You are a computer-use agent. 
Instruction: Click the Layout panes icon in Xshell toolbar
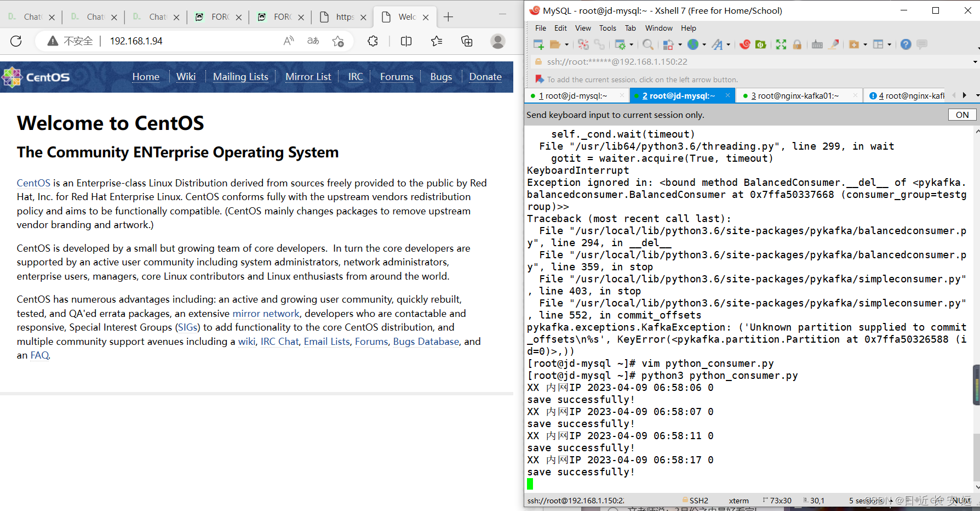click(878, 44)
